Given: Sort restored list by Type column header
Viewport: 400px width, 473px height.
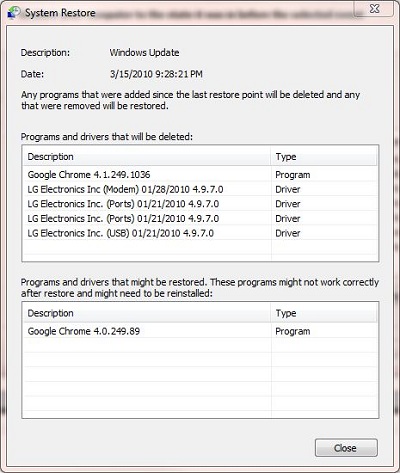Looking at the screenshot, I should click(324, 313).
